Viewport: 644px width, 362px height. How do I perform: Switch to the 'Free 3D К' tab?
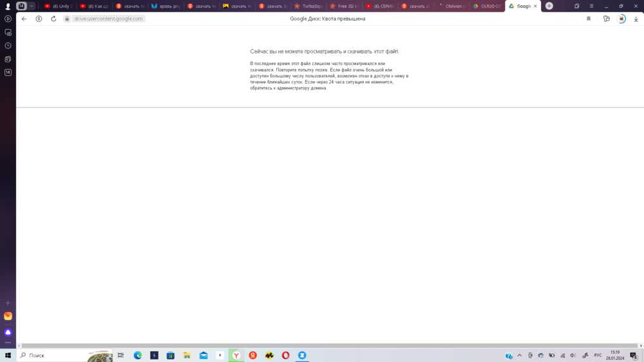(x=344, y=6)
